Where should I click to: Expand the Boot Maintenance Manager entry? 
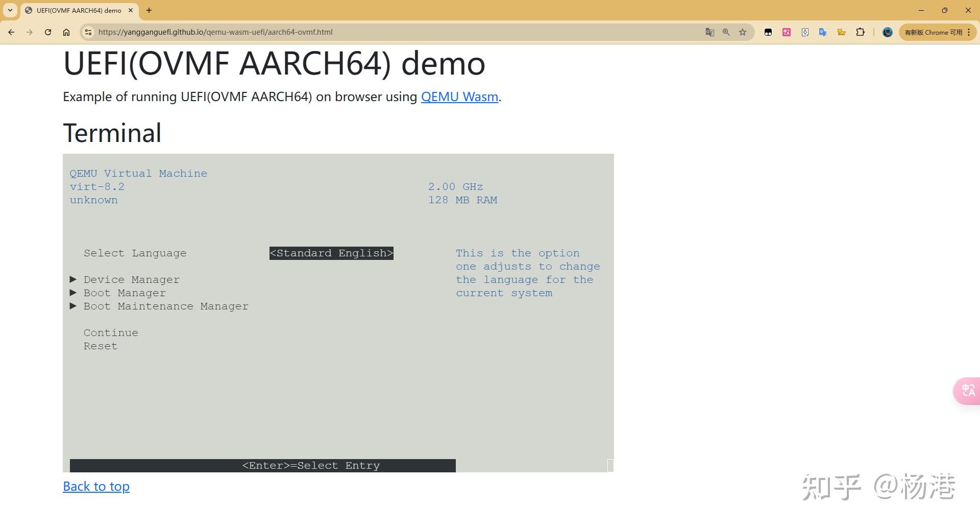click(x=166, y=306)
